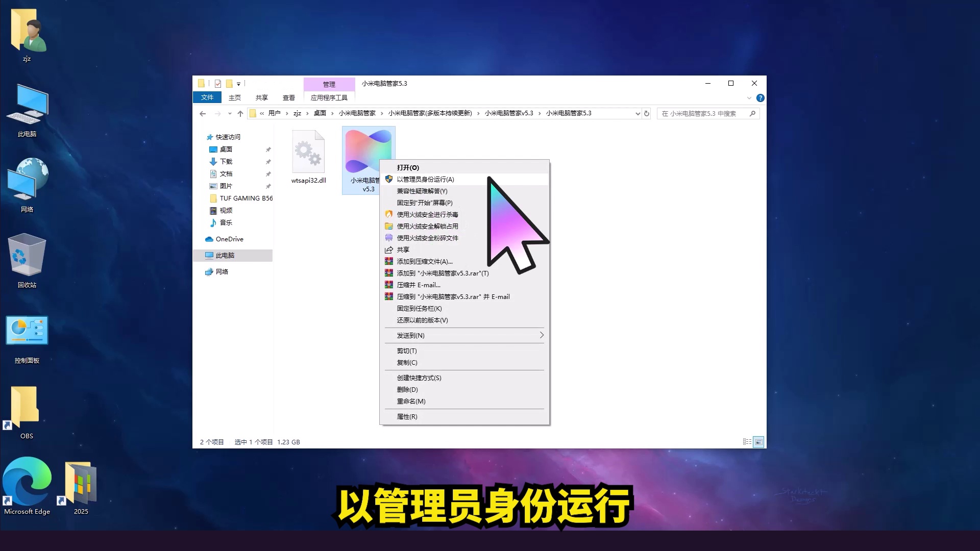Choose WinRAR add to archive option
This screenshot has width=980, height=551.
424,262
